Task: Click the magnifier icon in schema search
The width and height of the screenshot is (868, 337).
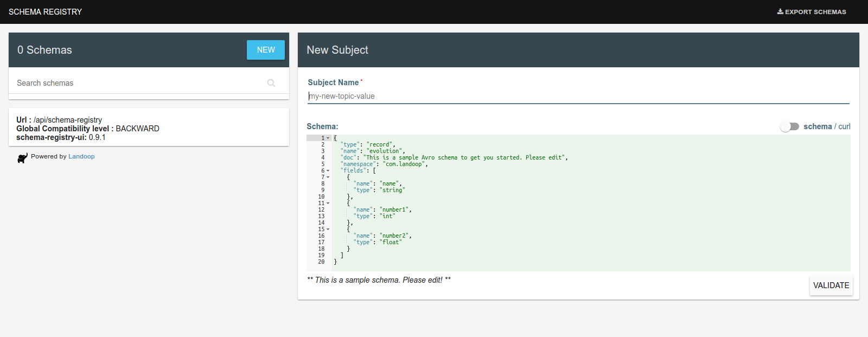Action: tap(271, 83)
